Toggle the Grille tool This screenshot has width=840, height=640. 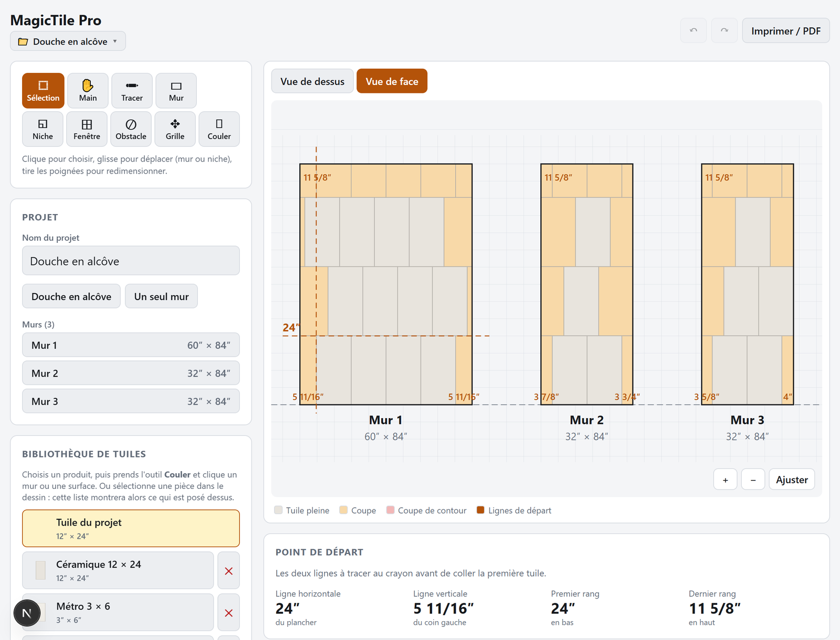[x=175, y=129]
